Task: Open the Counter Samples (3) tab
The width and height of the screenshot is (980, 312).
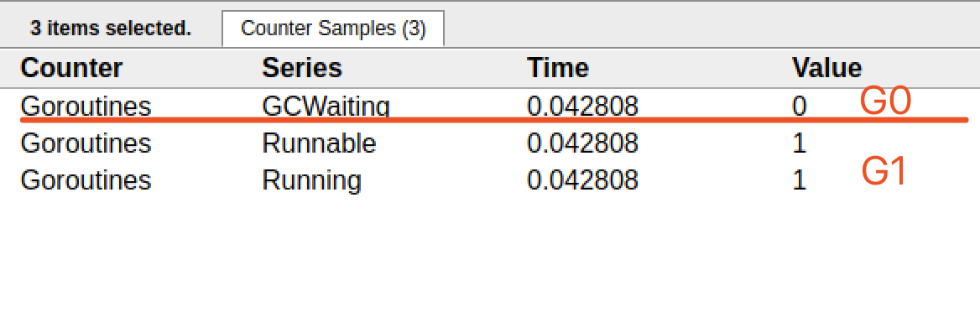Action: (x=333, y=29)
